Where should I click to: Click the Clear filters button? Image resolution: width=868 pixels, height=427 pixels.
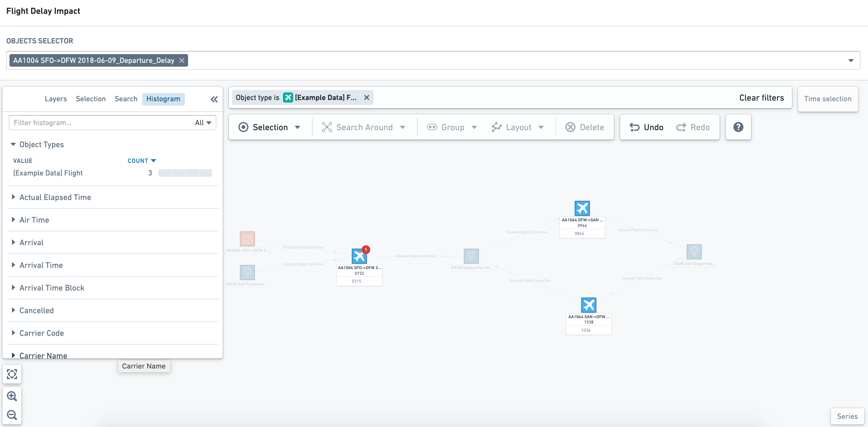[761, 98]
